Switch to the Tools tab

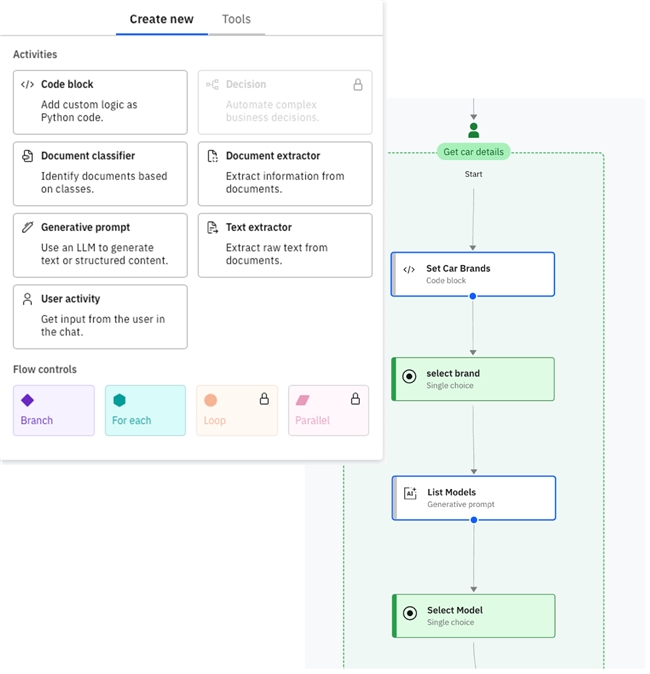[236, 19]
